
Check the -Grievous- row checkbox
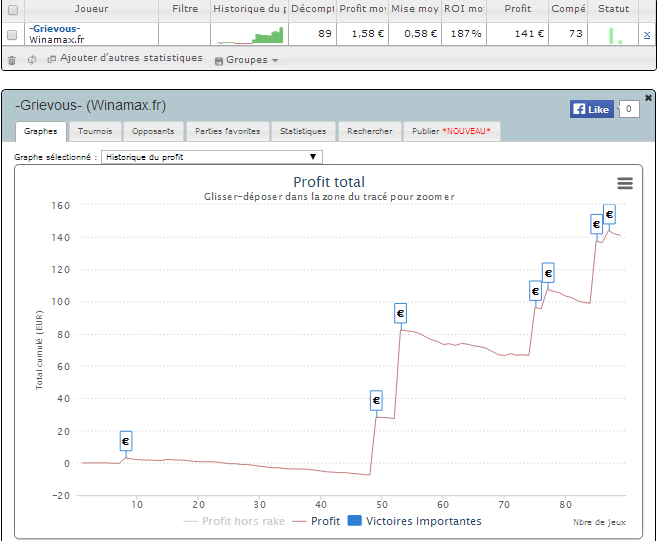(x=12, y=35)
